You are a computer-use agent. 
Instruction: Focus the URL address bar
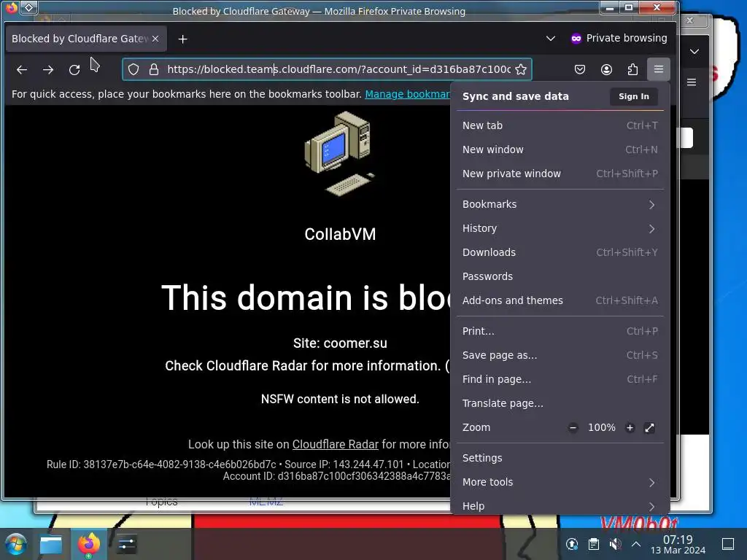point(338,69)
